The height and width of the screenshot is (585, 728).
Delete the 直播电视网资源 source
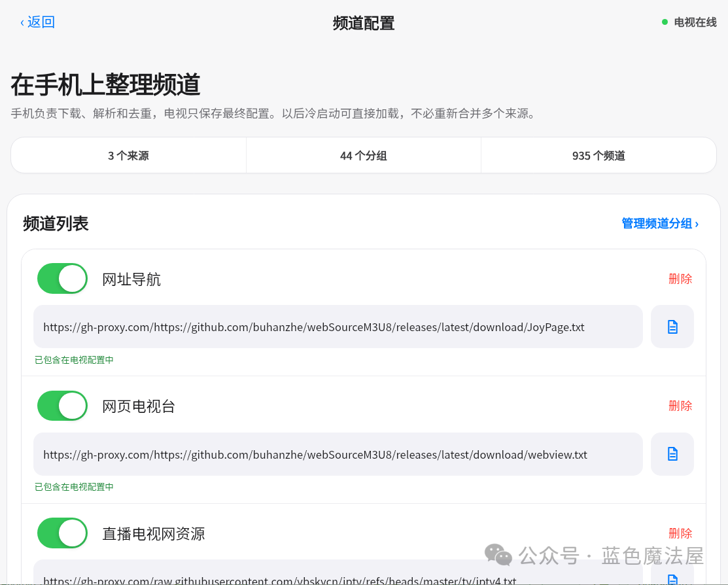[680, 533]
